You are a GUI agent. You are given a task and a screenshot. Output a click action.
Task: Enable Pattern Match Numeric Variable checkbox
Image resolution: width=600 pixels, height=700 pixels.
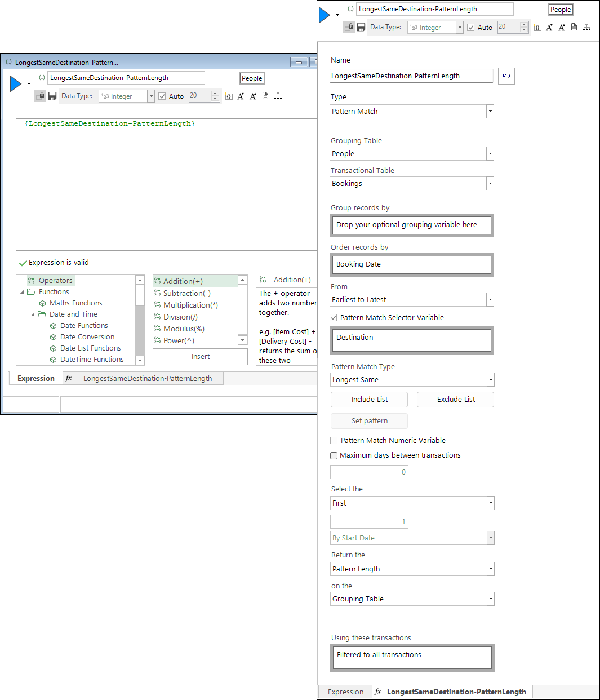click(x=334, y=441)
